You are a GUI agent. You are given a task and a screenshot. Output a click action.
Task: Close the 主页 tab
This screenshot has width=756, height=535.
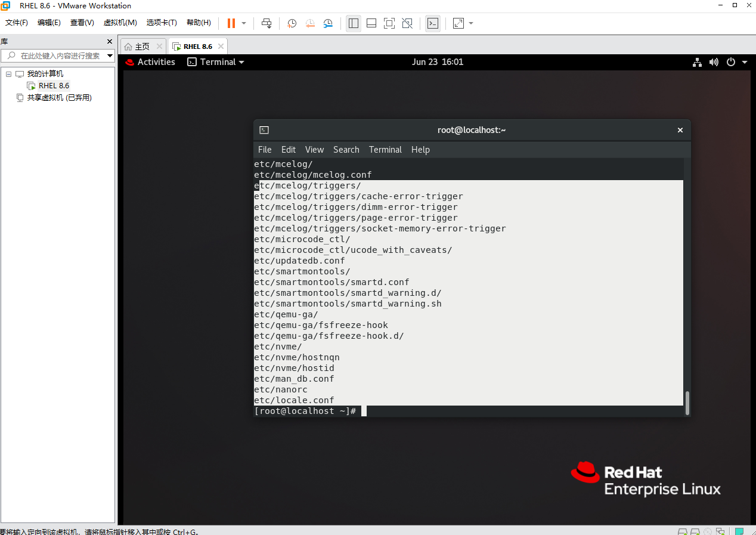[x=159, y=46]
